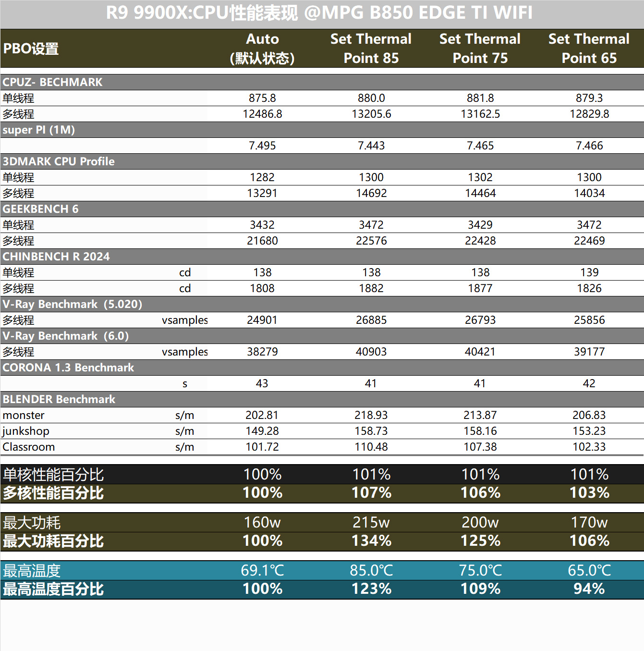Image resolution: width=644 pixels, height=651 pixels.
Task: Select the 3DMark single-thread value "1282"
Action: [x=262, y=177]
